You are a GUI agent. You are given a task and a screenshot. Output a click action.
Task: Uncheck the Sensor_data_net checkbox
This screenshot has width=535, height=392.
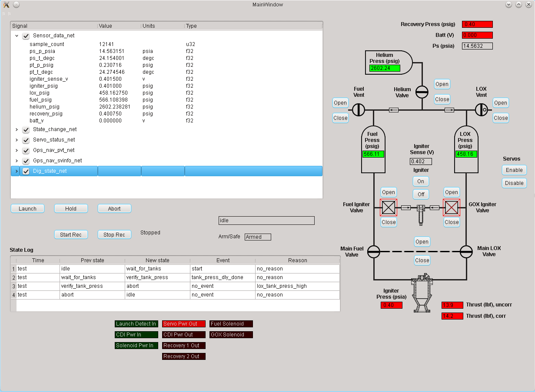(x=26, y=36)
